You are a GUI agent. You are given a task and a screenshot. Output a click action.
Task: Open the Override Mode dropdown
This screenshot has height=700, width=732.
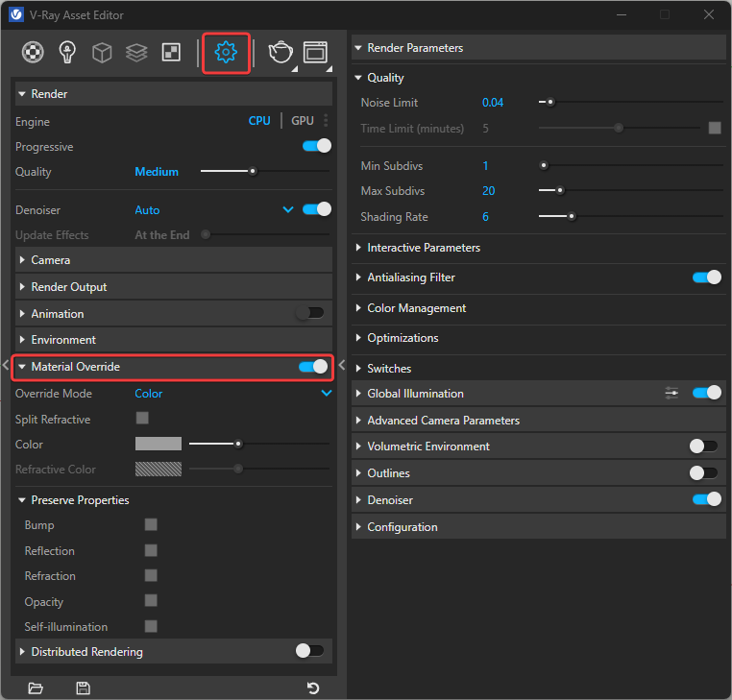pos(326,394)
